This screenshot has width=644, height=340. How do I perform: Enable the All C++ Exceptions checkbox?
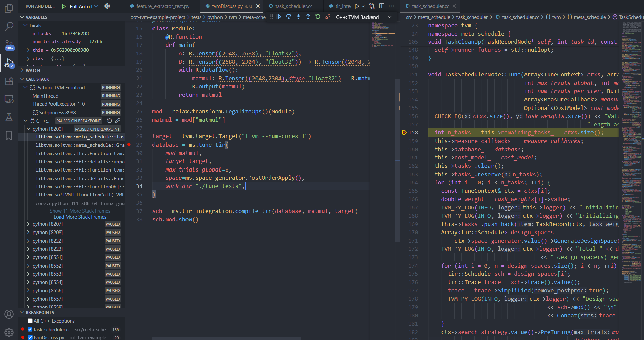pyautogui.click(x=30, y=321)
